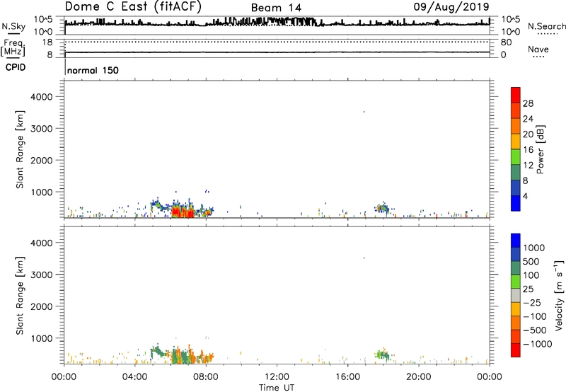Image resolution: width=566 pixels, height=392 pixels.
Task: Click the '08:00' time tick label
Action: (206, 377)
